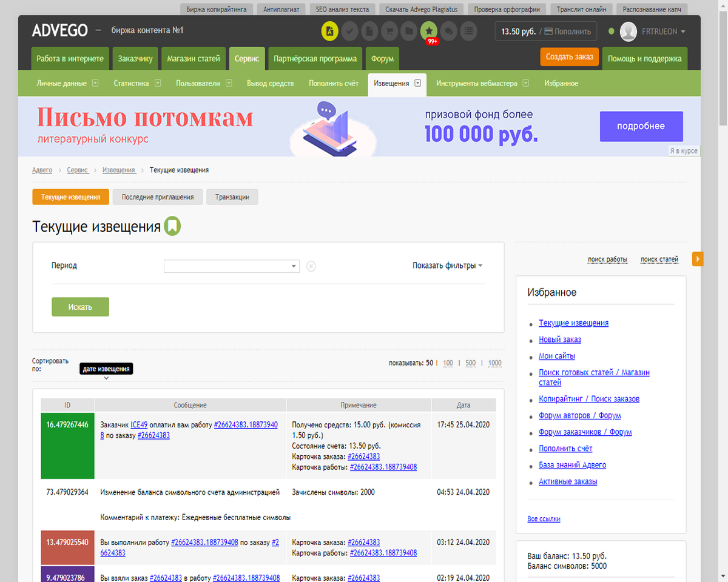This screenshot has width=728, height=582.
Task: Expand Показать фильтры
Action: click(448, 266)
